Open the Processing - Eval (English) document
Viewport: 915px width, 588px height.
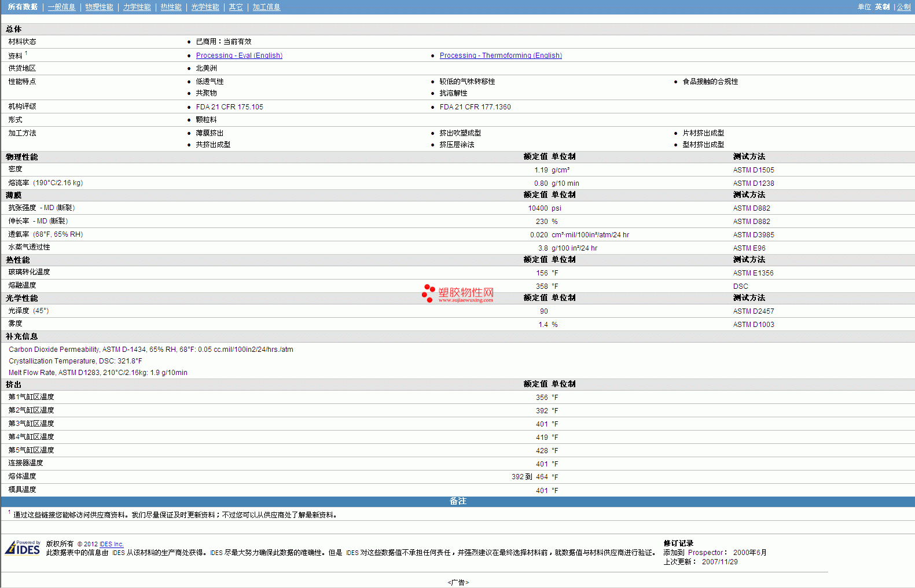239,56
